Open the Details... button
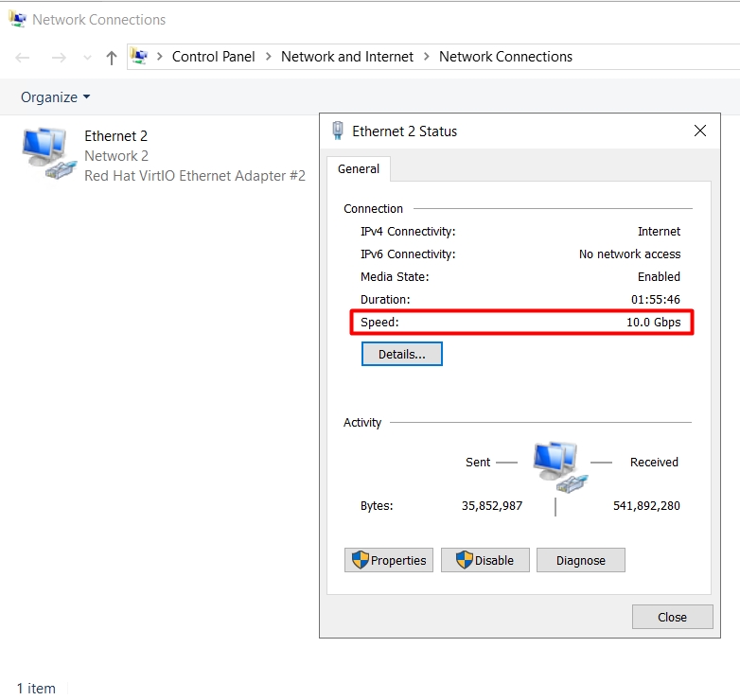 (402, 354)
